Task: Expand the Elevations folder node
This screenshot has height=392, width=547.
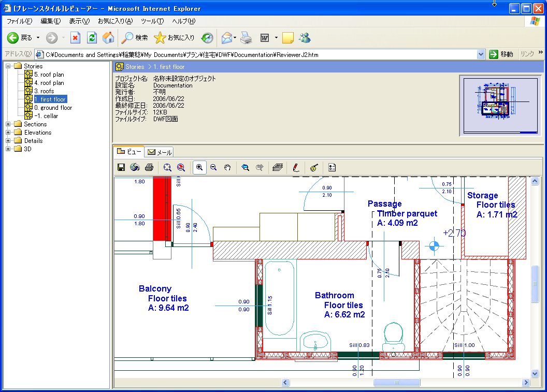Action: [x=8, y=133]
